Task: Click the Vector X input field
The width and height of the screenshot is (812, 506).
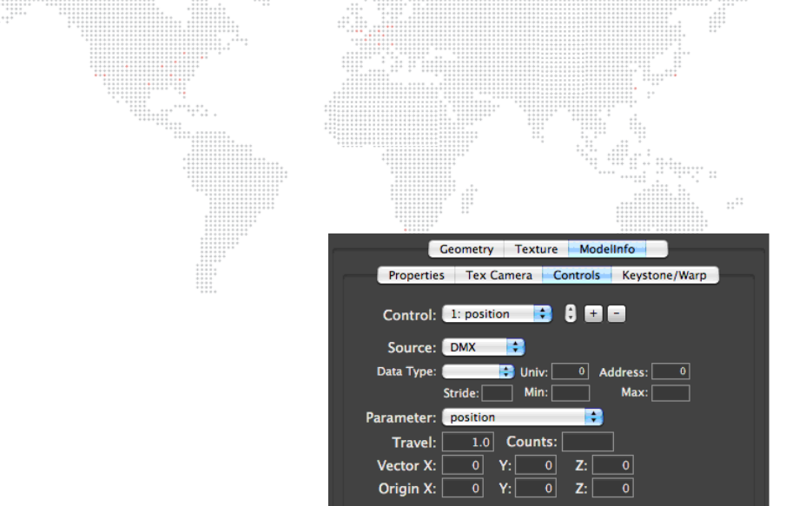Action: [465, 466]
